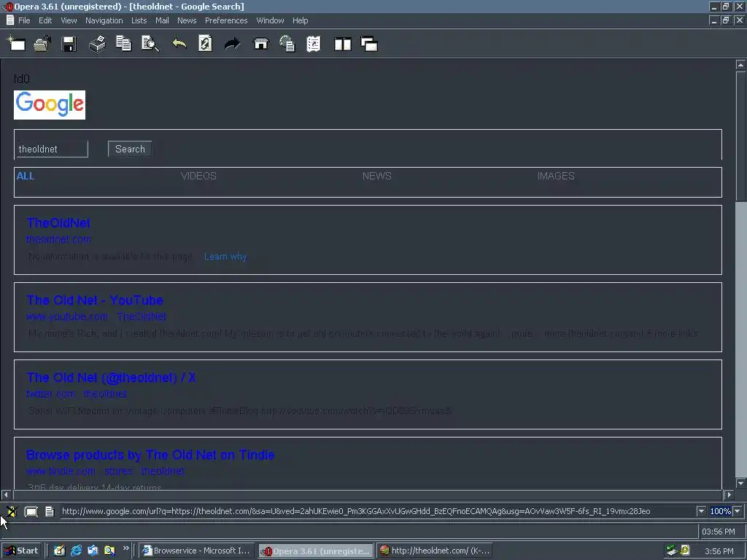Open the zoom percentage dropdown arrow
Screen dimensions: 747x560
pos(738,511)
